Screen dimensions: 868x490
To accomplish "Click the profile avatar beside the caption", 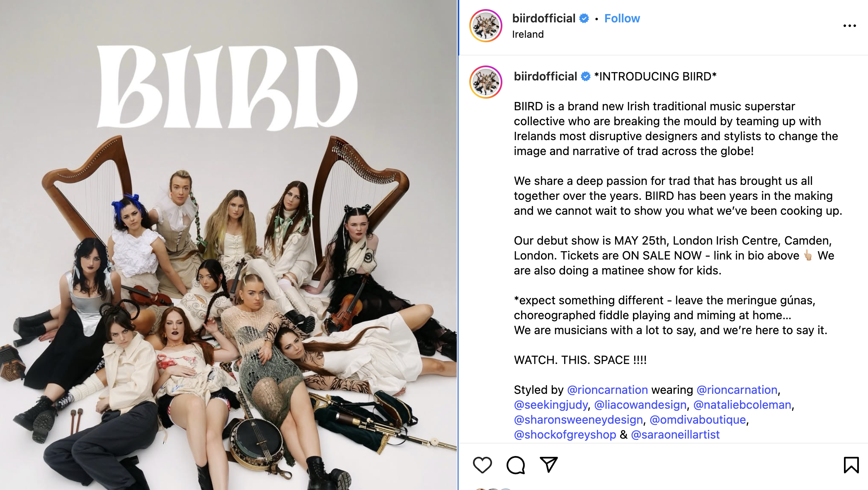I will 486,82.
